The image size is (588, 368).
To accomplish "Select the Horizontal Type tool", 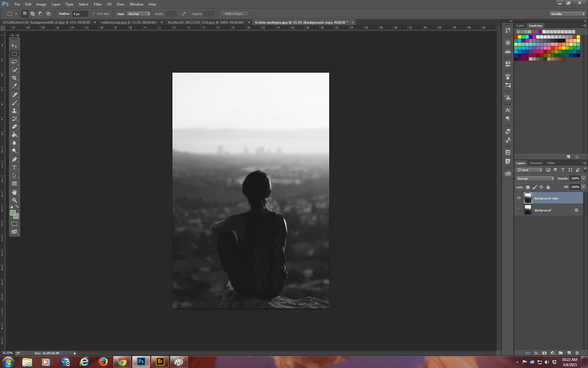I will point(14,167).
